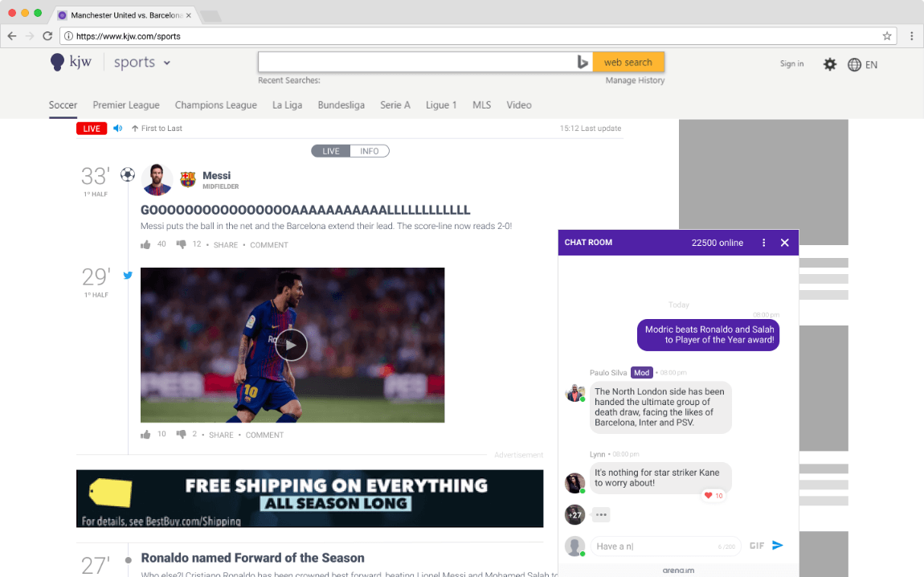The width and height of the screenshot is (924, 577).
Task: Click the North London side chat message
Action: [x=660, y=407]
